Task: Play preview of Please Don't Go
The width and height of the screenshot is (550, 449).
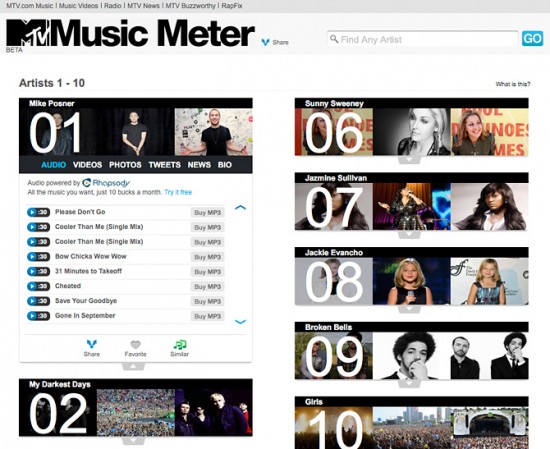Action: pyautogui.click(x=38, y=212)
